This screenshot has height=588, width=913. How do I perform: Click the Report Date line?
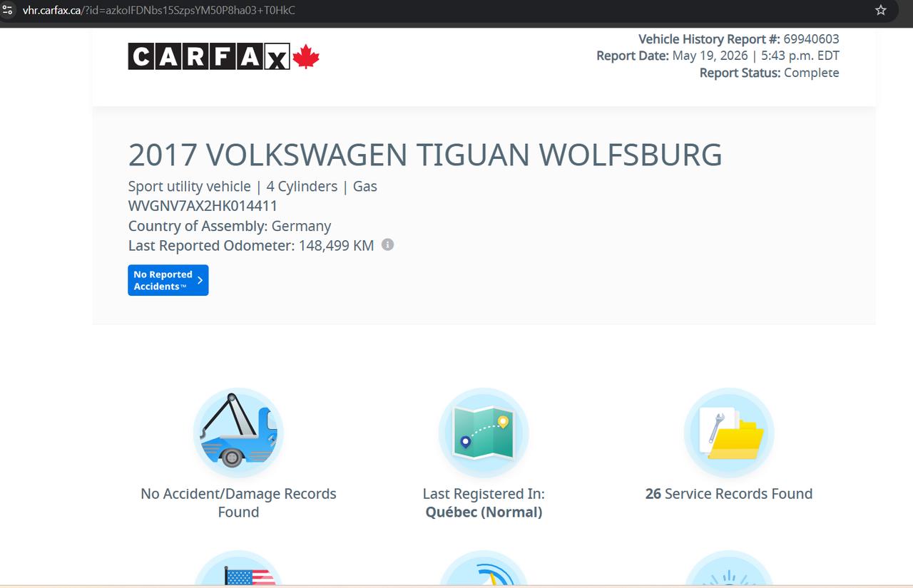pos(718,56)
